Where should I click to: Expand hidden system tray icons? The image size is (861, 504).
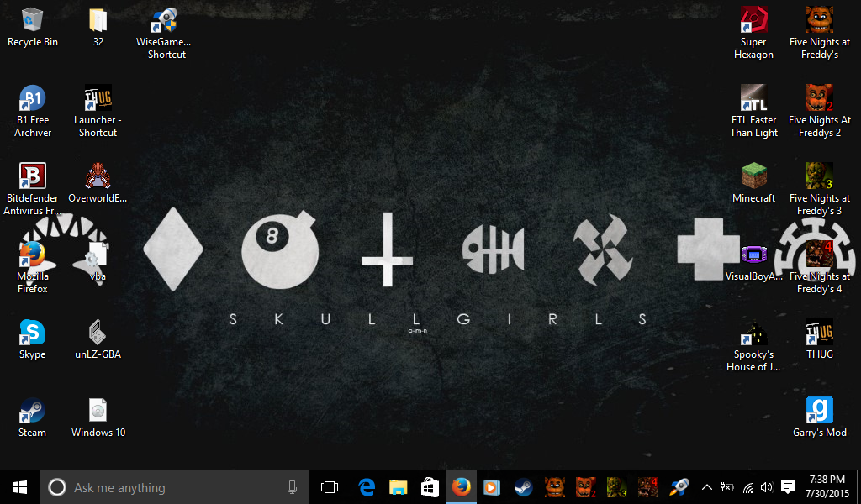coord(707,487)
